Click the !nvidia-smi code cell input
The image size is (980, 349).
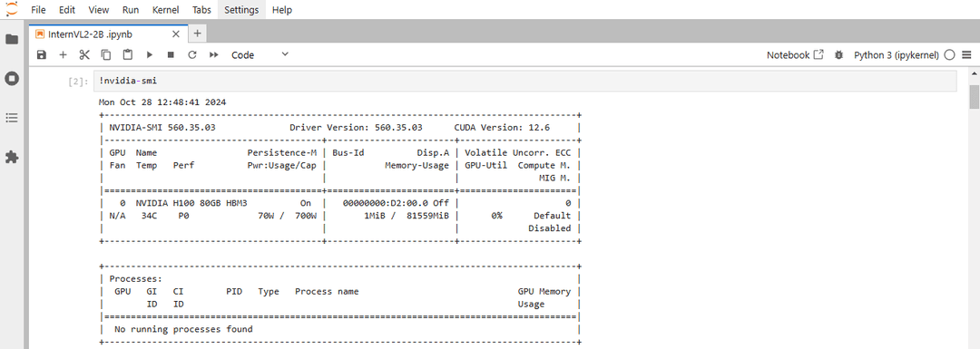point(525,82)
